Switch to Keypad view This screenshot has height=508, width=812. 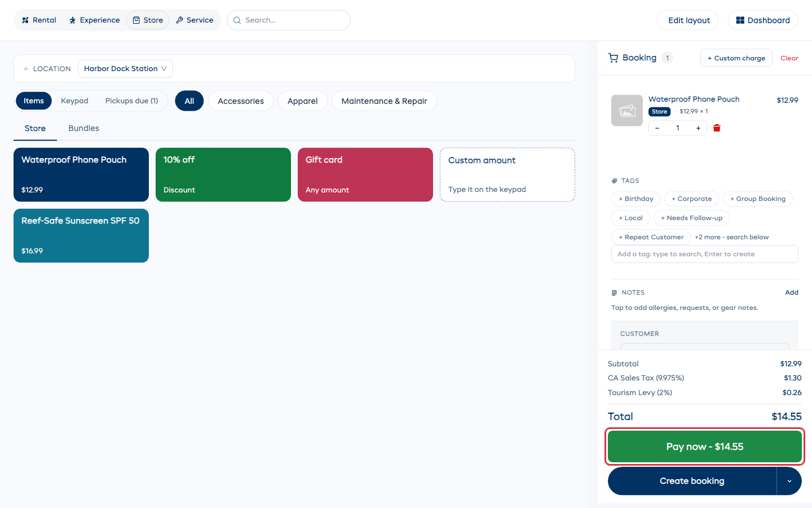click(x=74, y=101)
